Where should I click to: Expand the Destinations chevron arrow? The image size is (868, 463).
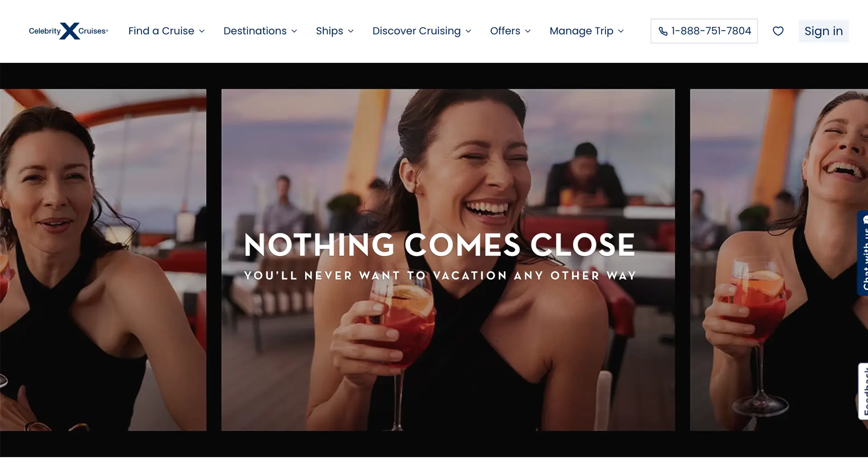(294, 31)
